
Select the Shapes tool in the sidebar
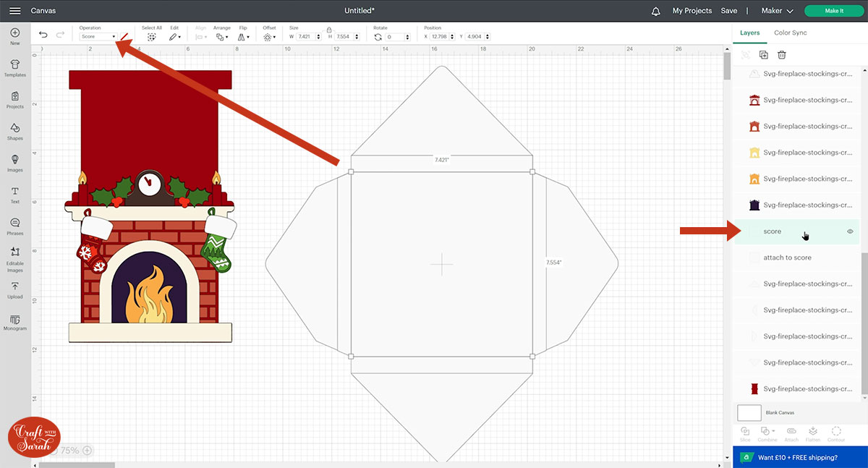click(x=14, y=130)
